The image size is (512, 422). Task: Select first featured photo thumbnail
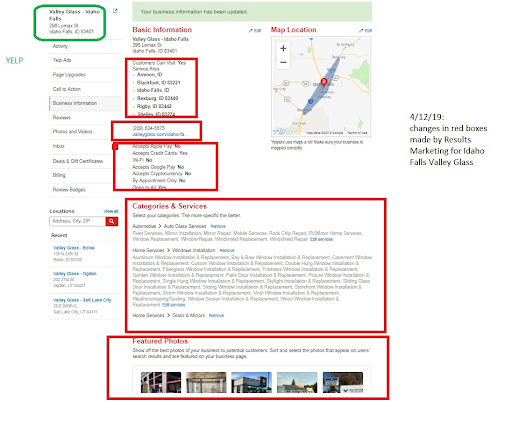coord(161,382)
